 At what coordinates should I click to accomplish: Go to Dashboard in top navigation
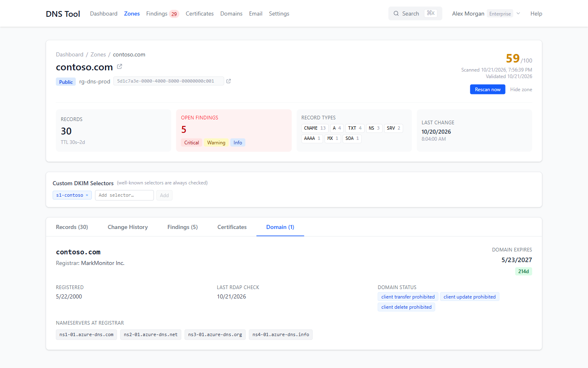pos(104,13)
